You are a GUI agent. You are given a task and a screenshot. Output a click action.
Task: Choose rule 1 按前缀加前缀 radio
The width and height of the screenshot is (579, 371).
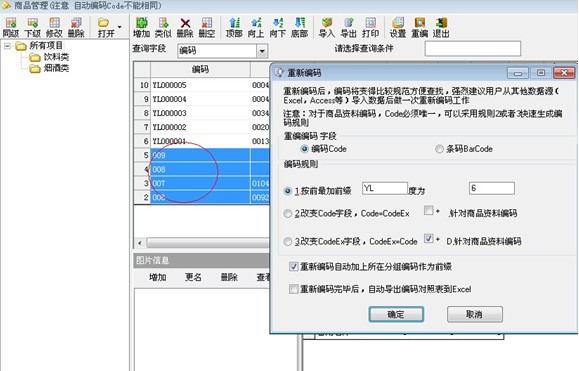pos(288,191)
